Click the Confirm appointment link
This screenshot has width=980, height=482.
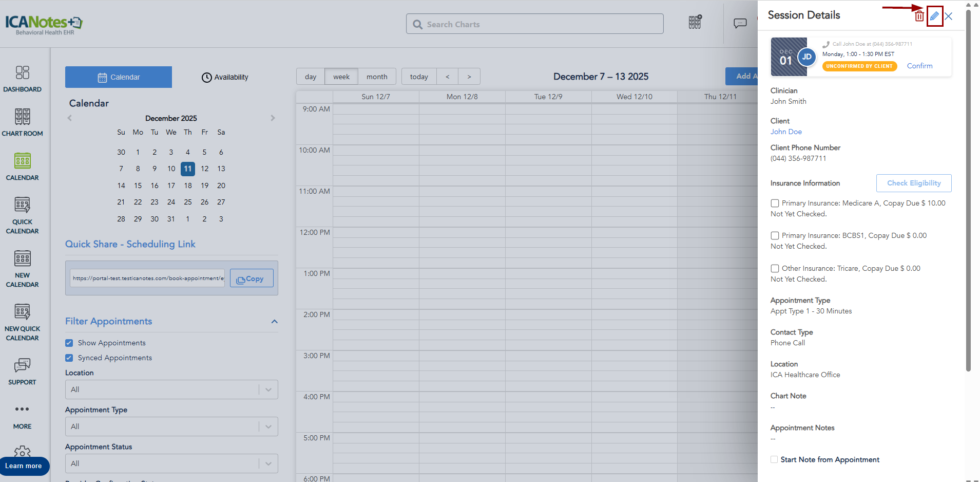pyautogui.click(x=919, y=66)
